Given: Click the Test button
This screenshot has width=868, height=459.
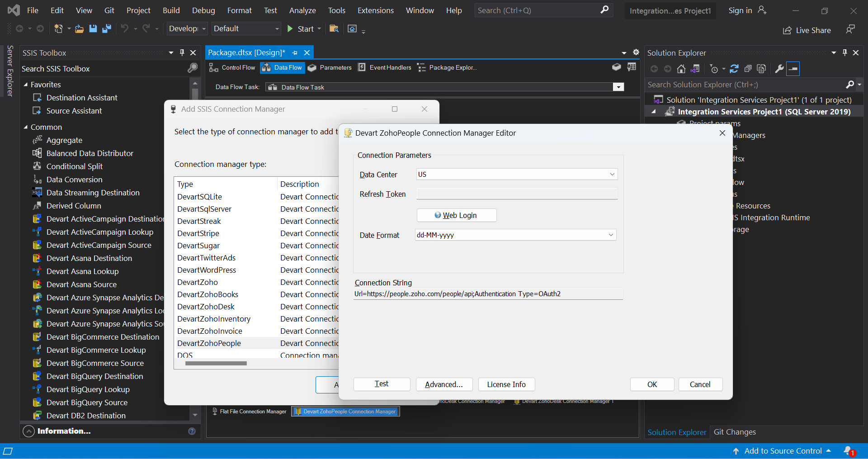Looking at the screenshot, I should pyautogui.click(x=382, y=384).
